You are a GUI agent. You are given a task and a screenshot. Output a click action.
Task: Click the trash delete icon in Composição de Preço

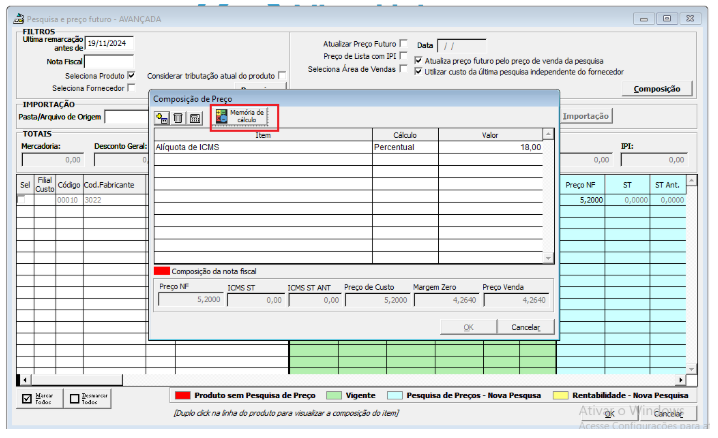(x=178, y=118)
